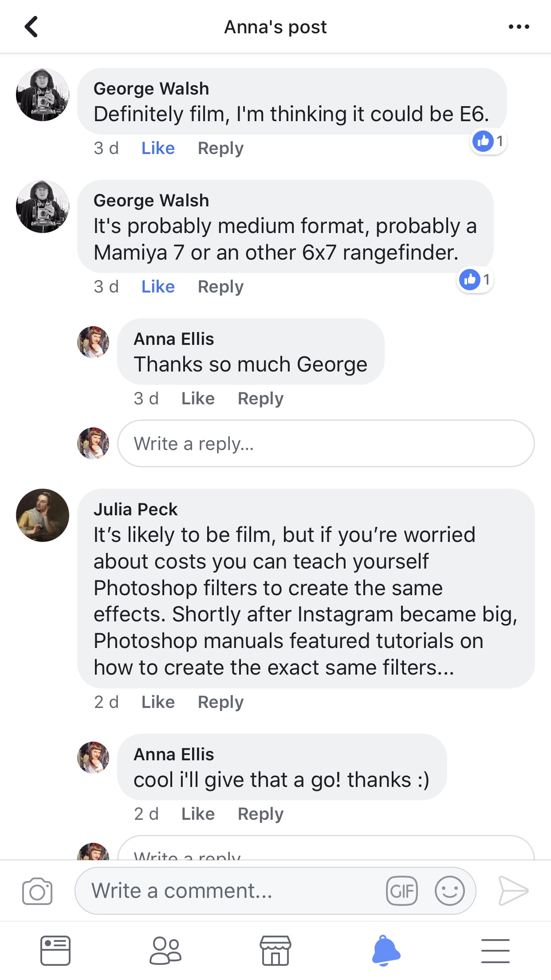Open the three-dot more options menu
Screen dimensions: 551x980
[x=519, y=27]
